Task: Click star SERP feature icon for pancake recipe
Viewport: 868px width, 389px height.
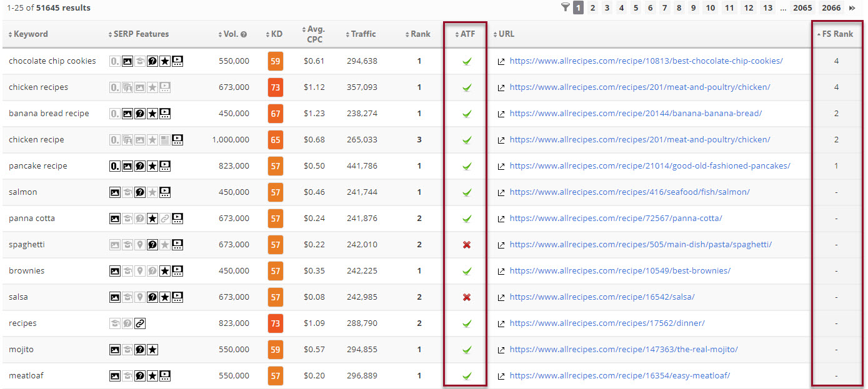Action: (152, 166)
